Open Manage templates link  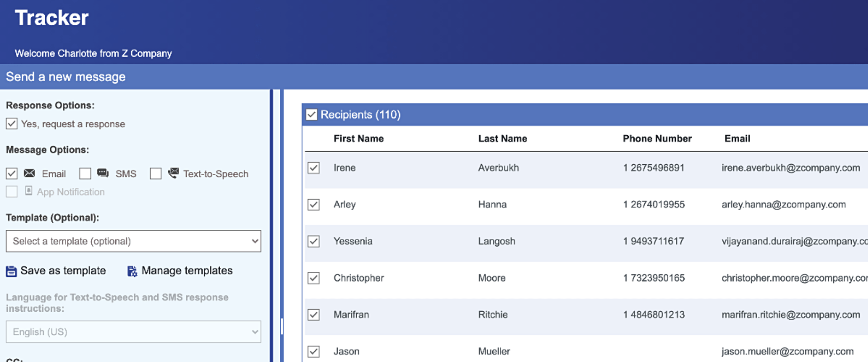(187, 271)
